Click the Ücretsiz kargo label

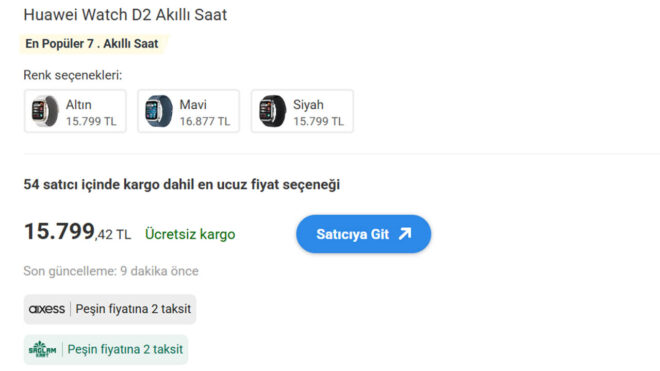pyautogui.click(x=190, y=234)
